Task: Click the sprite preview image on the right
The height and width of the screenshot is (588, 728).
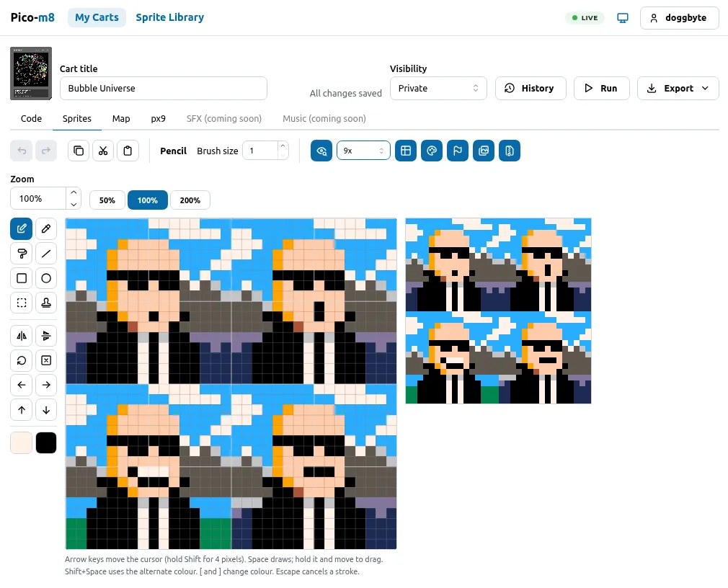Action: pos(498,311)
